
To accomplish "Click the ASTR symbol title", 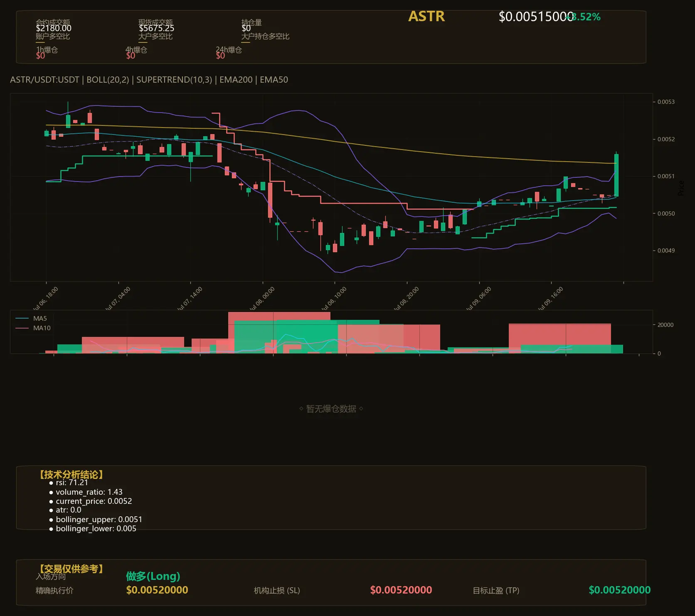I will (426, 16).
